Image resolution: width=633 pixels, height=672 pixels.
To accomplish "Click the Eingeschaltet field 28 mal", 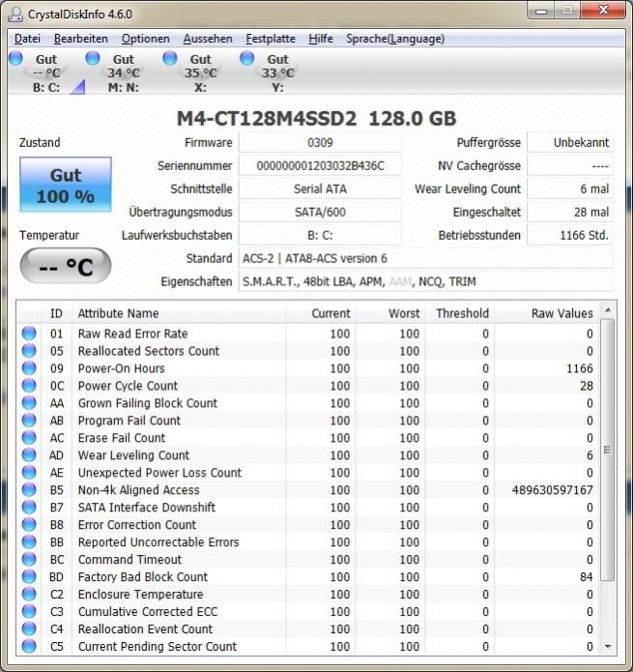I will [570, 212].
